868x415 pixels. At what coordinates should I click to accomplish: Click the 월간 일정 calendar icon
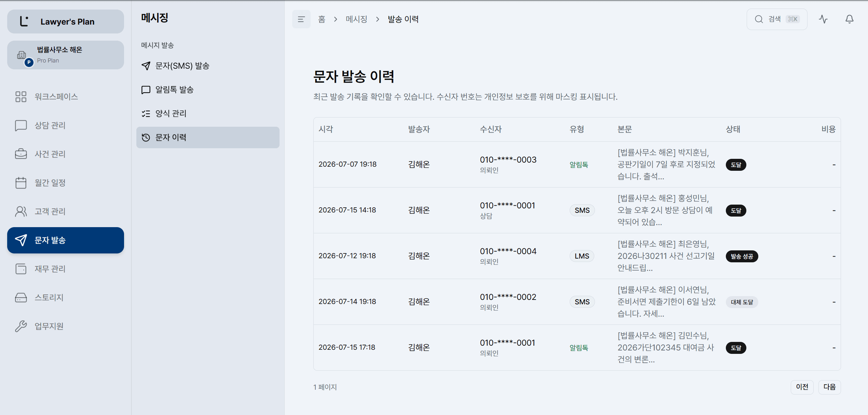[x=21, y=183]
